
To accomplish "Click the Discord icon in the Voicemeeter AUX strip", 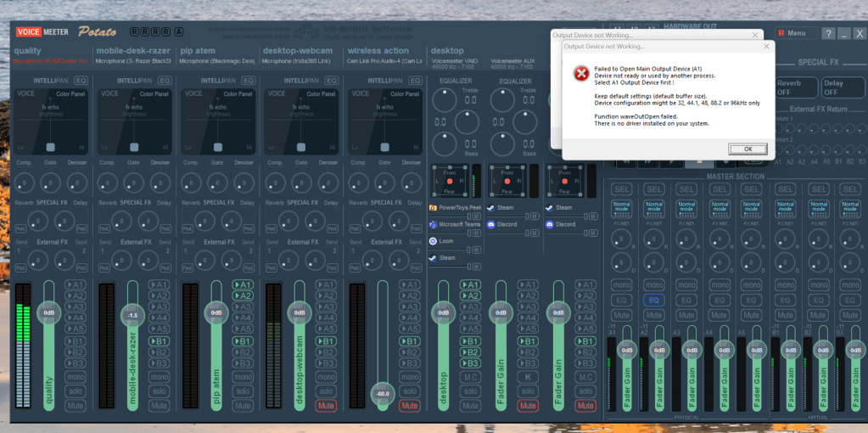I will pos(490,224).
